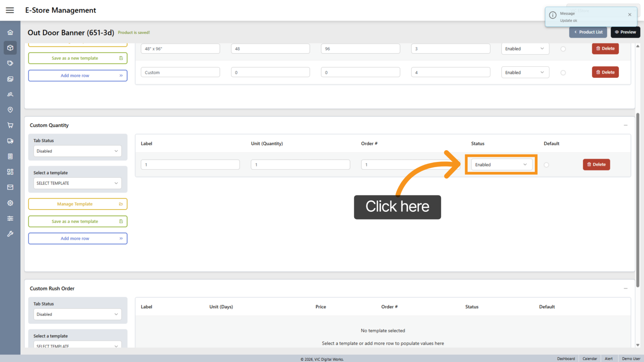This screenshot has width=644, height=362.
Task: Expand Custom Quantity SELECT TEMPLATE dropdown
Action: [x=77, y=183]
